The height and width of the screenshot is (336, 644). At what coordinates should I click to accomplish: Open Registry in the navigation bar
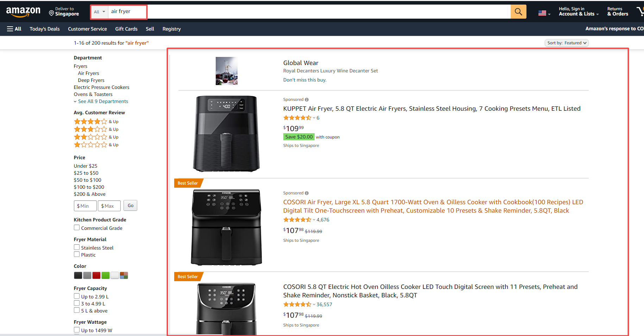(172, 29)
